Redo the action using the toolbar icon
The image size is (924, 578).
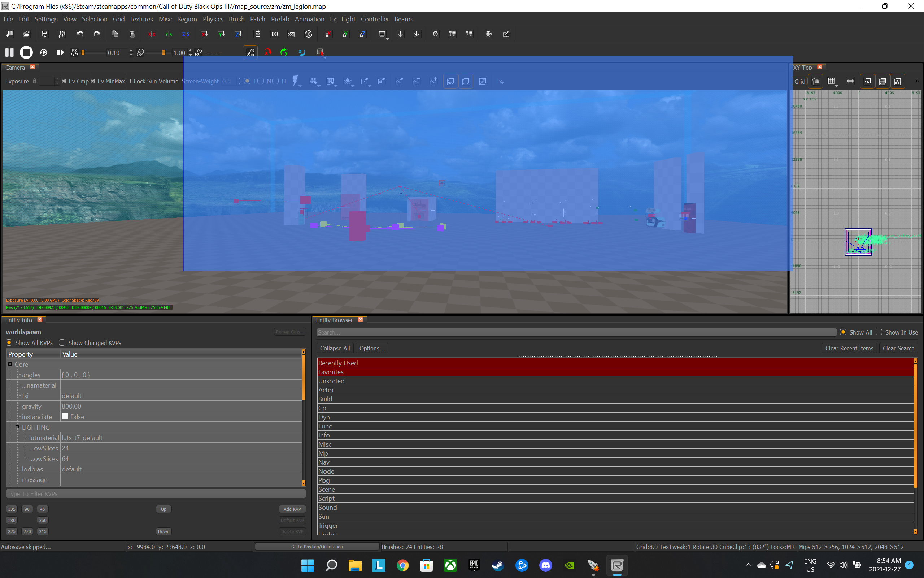point(97,34)
